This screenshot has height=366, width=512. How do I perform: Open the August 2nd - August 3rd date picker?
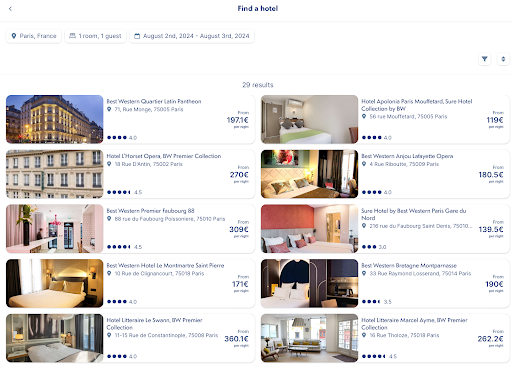tap(192, 36)
